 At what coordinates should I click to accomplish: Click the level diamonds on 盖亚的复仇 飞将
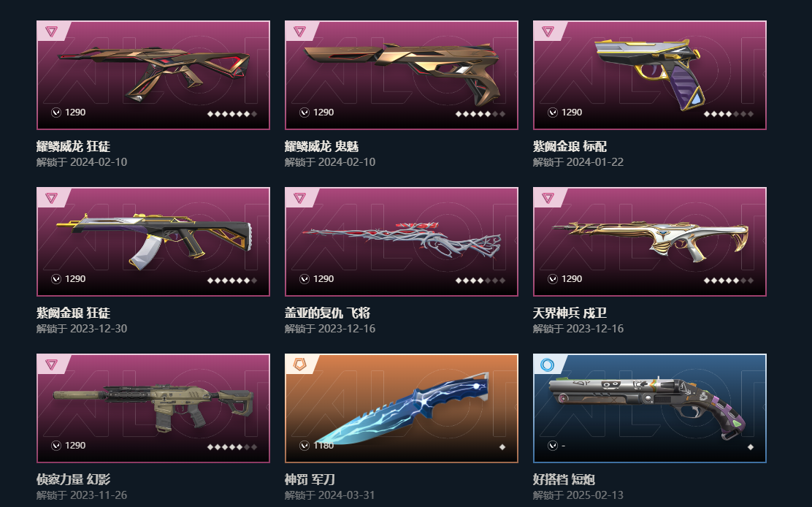480,281
